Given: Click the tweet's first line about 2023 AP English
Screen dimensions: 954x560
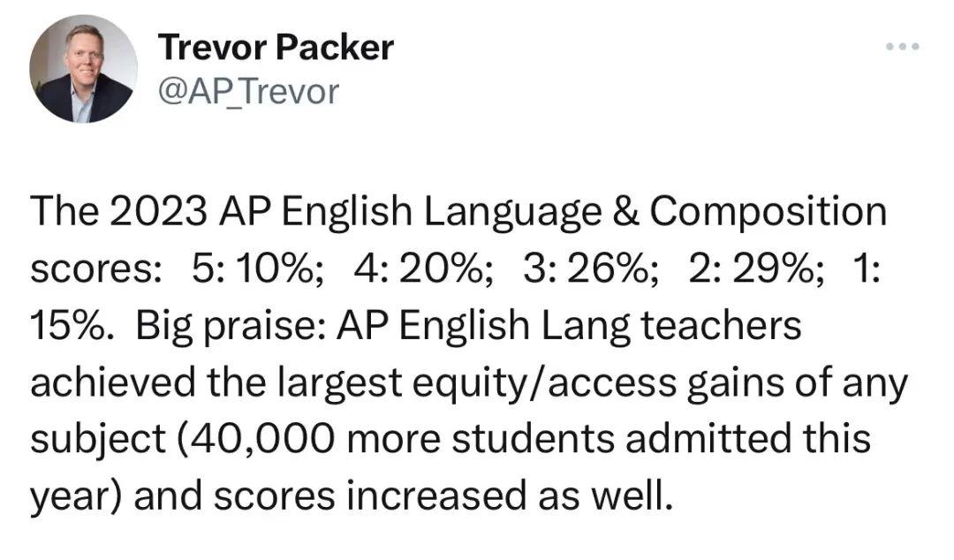Looking at the screenshot, I should tap(458, 212).
